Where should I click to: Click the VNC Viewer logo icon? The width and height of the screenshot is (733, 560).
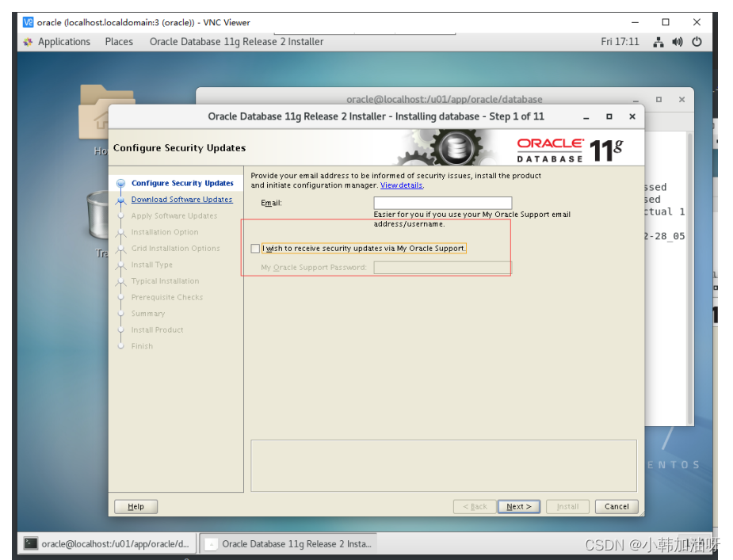point(28,22)
